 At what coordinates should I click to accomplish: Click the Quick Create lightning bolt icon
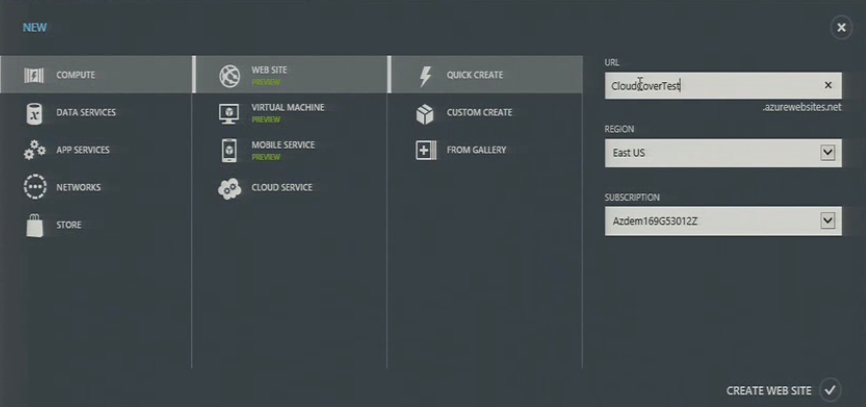tap(425, 76)
